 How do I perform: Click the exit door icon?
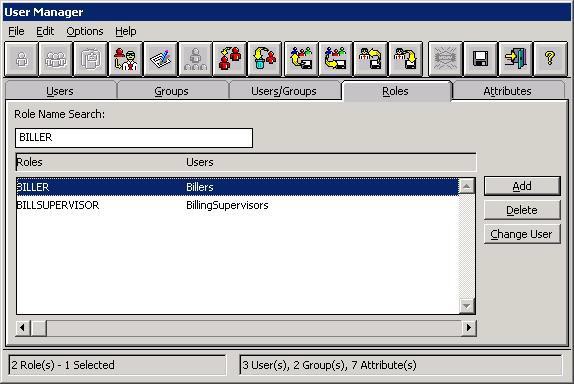(x=515, y=59)
